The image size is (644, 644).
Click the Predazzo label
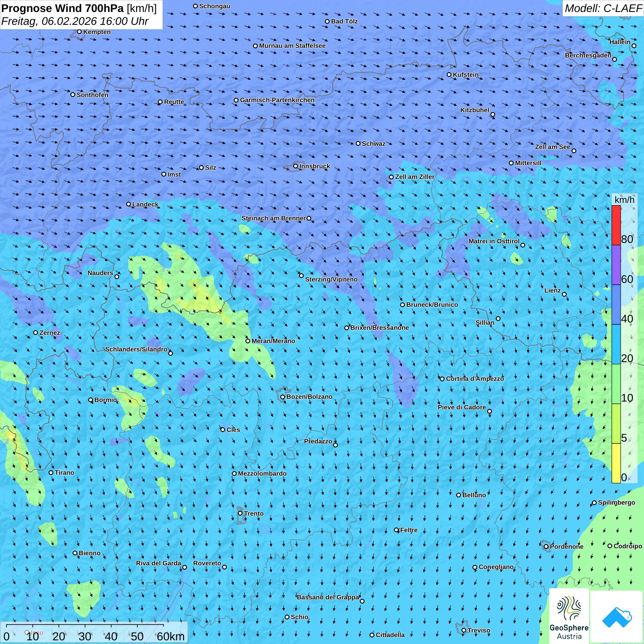318,441
